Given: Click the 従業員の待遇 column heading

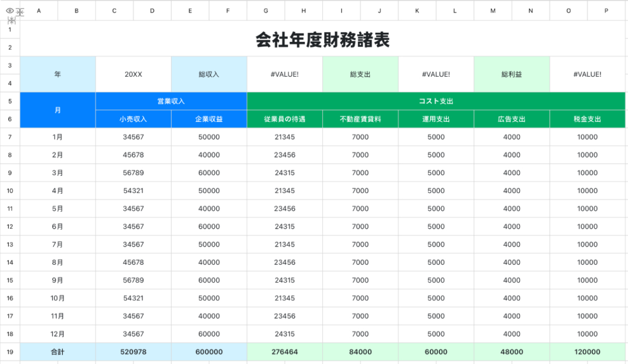Looking at the screenshot, I should pos(285,119).
